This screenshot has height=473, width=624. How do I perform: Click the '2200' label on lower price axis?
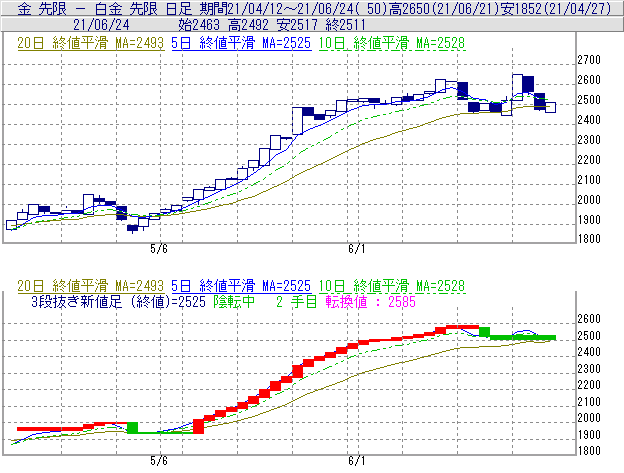589,385
